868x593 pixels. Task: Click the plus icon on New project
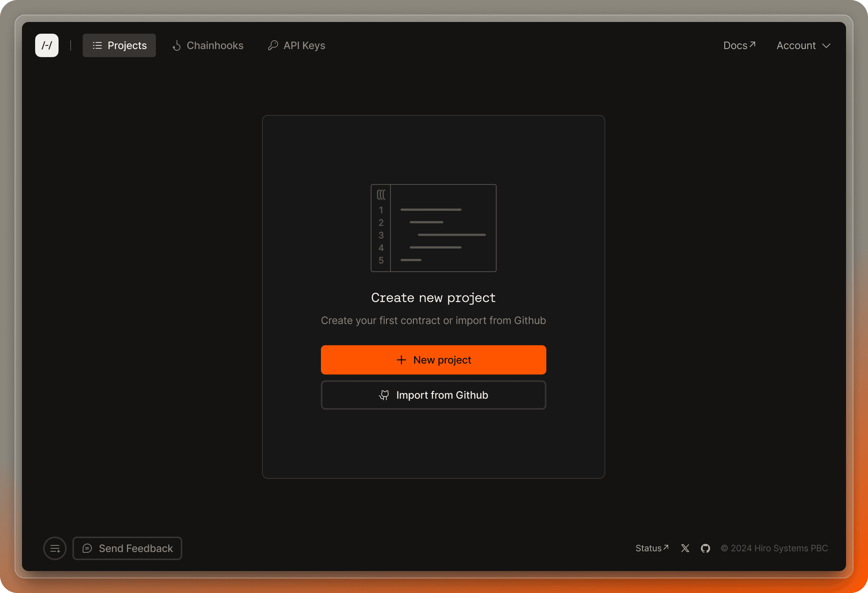click(401, 359)
